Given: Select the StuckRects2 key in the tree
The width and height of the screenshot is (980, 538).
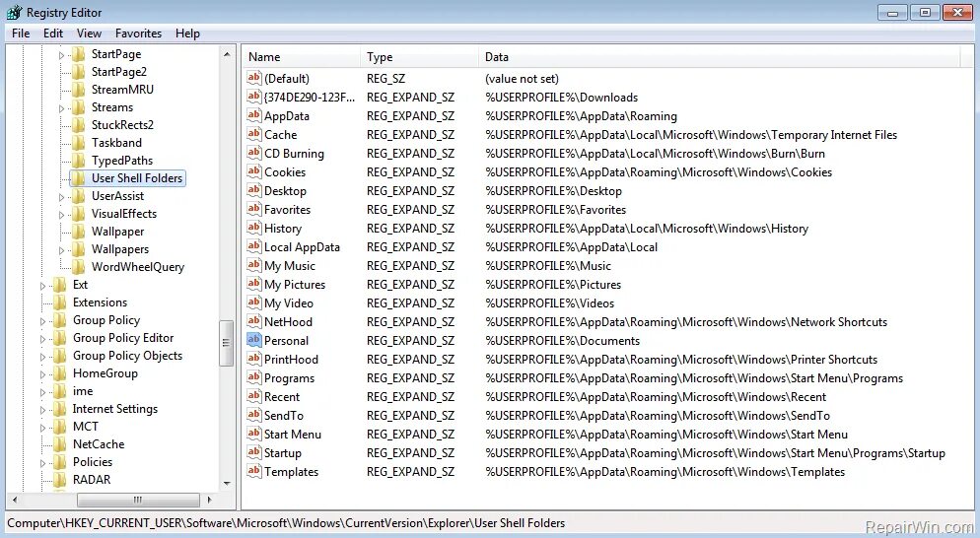Looking at the screenshot, I should tap(122, 125).
